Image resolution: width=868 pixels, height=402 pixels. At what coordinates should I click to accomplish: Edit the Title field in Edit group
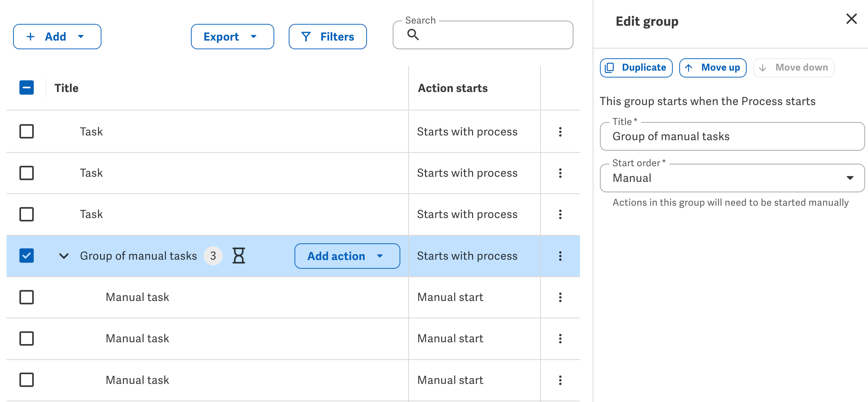(732, 137)
